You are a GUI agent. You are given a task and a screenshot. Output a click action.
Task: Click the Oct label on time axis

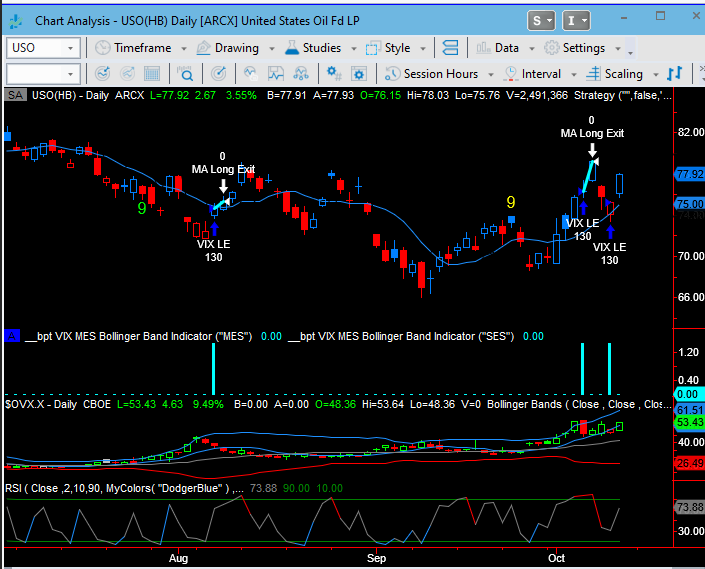(x=556, y=558)
